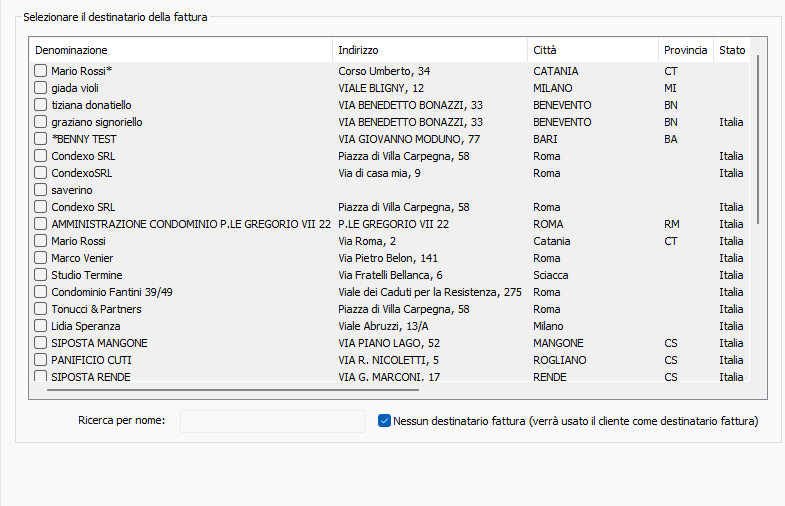Image resolution: width=785 pixels, height=506 pixels.
Task: Sort list by Indirizzo column header
Action: (430, 50)
